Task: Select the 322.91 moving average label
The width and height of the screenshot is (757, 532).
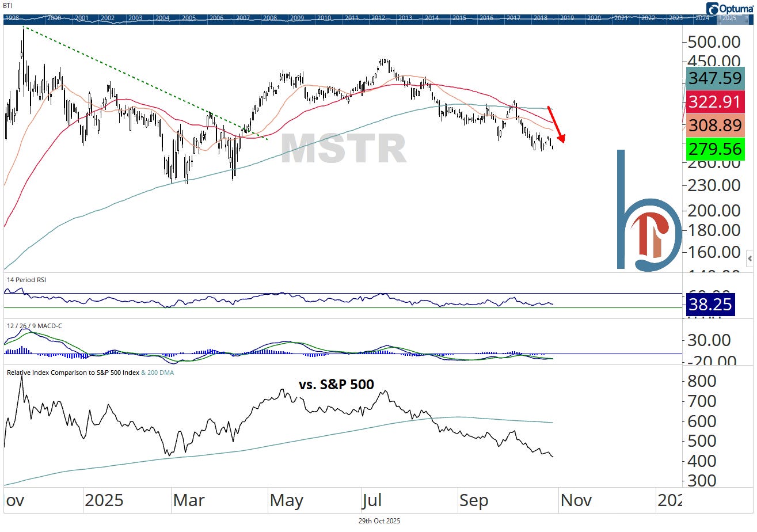Action: coord(716,102)
